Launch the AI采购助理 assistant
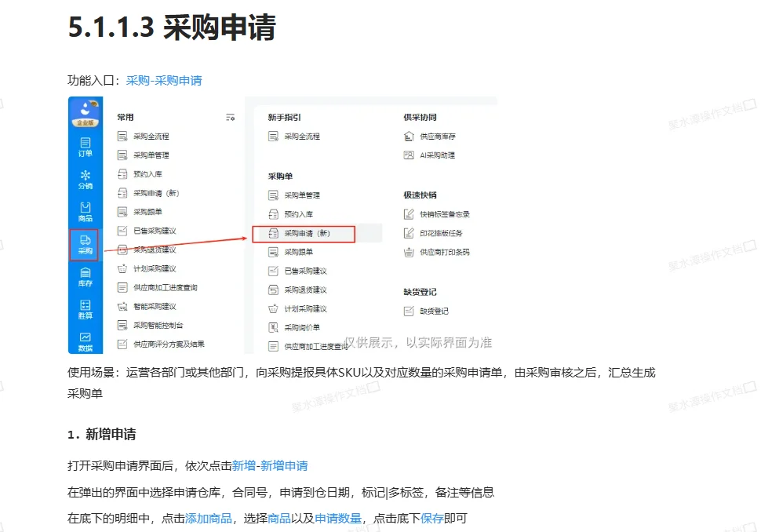 (x=436, y=156)
